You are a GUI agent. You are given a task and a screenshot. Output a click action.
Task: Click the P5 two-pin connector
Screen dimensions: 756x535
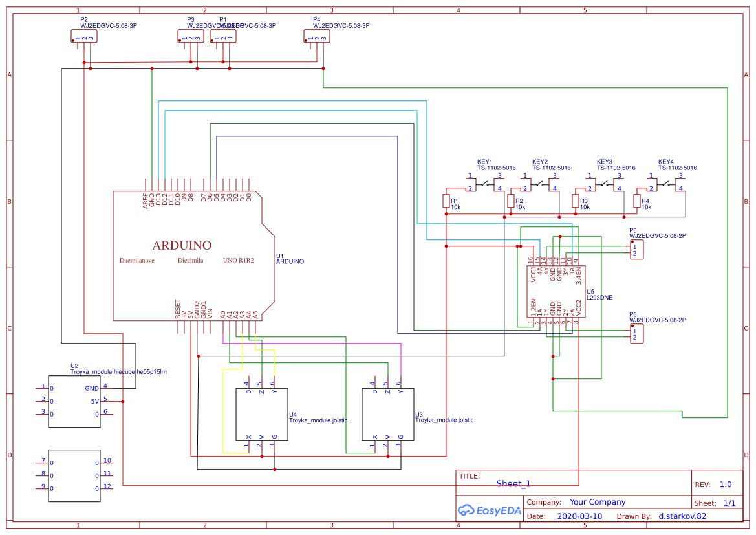click(637, 250)
